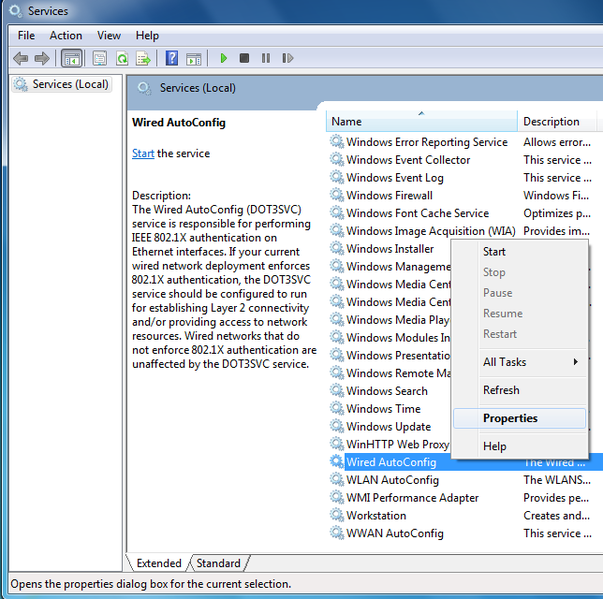The width and height of the screenshot is (603, 599).
Task: Toggle the Show/Hide Console Tree icon
Action: 72,58
